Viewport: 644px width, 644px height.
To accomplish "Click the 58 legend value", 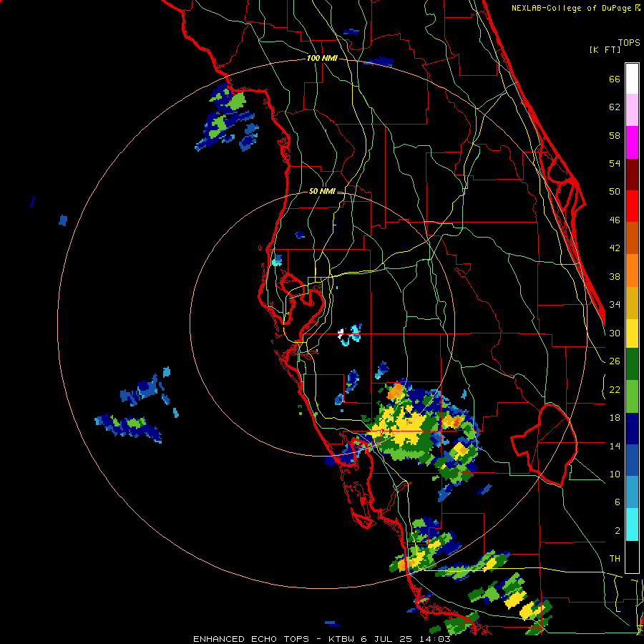I will (615, 135).
